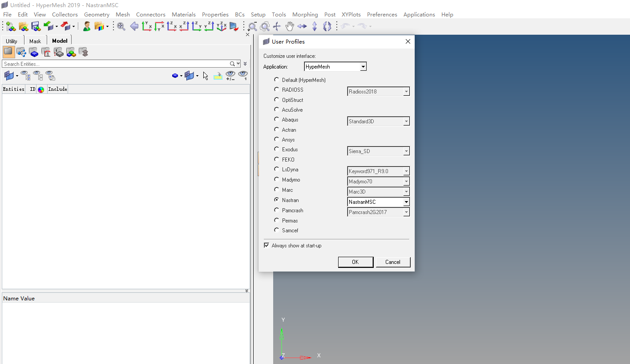Click the Include column header

point(58,89)
